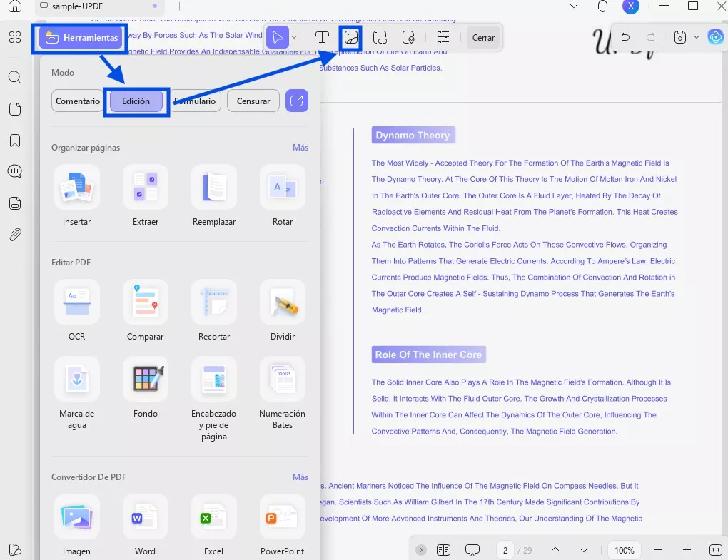The height and width of the screenshot is (560, 728).
Task: Go to the home icon
Action: point(15,6)
